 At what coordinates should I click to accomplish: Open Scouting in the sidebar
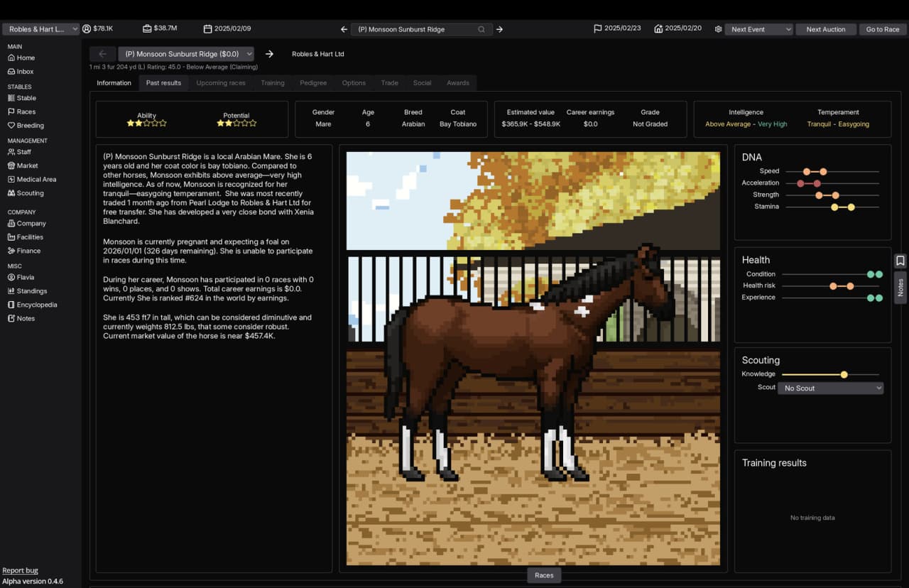[x=30, y=193]
